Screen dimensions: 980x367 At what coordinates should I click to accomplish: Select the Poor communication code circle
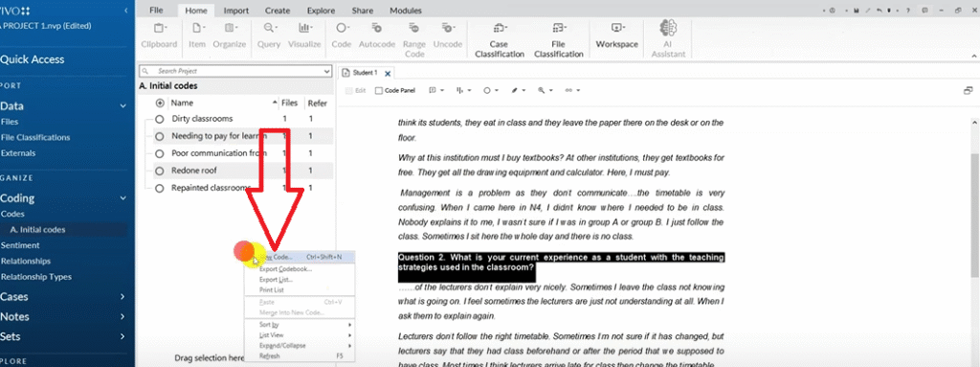coord(160,153)
